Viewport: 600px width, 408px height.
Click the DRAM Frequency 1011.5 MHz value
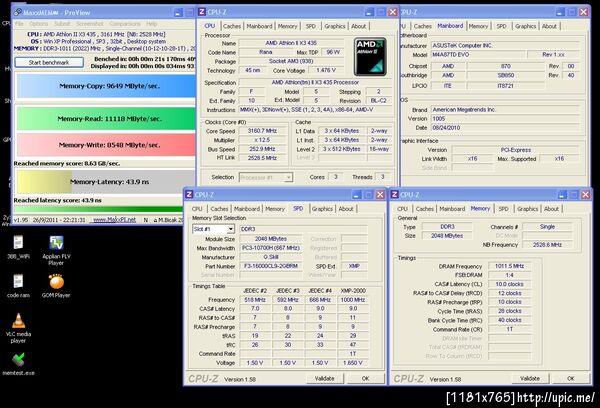tap(509, 266)
